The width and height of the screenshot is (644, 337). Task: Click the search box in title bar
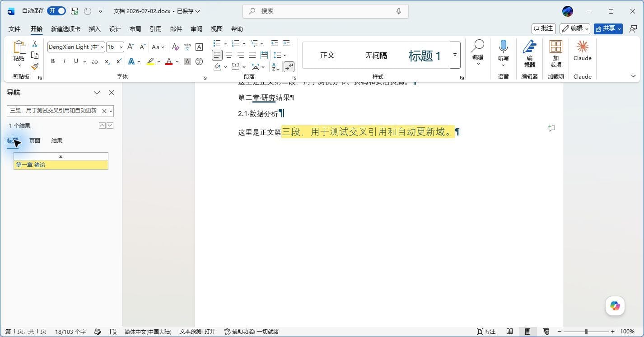point(326,11)
